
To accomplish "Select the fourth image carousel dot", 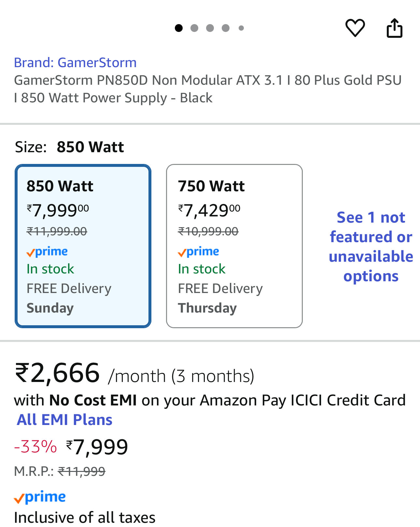I will click(x=226, y=28).
